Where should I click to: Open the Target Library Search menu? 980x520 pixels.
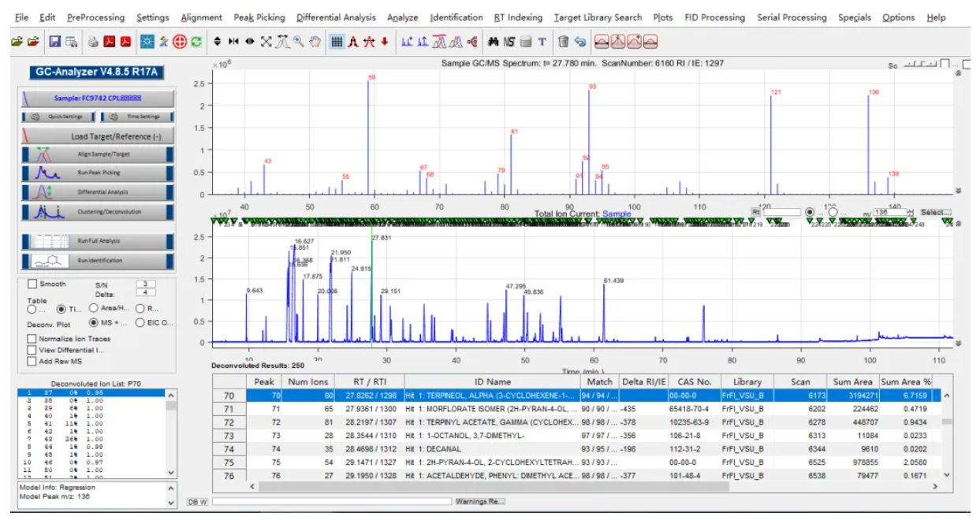[x=598, y=17]
